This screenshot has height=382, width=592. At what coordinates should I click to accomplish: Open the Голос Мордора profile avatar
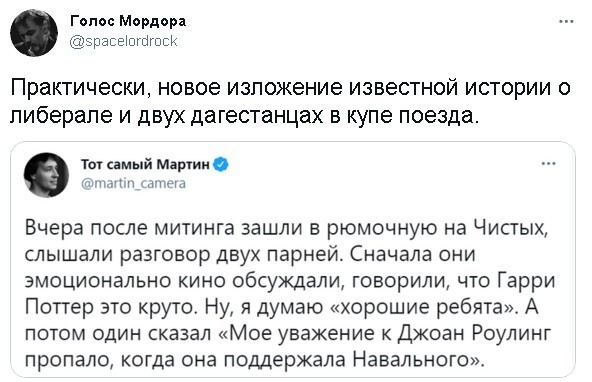34,33
